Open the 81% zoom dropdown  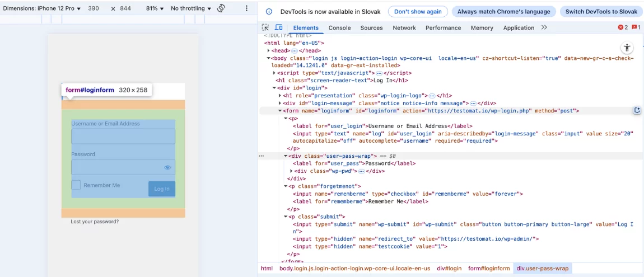click(x=155, y=8)
